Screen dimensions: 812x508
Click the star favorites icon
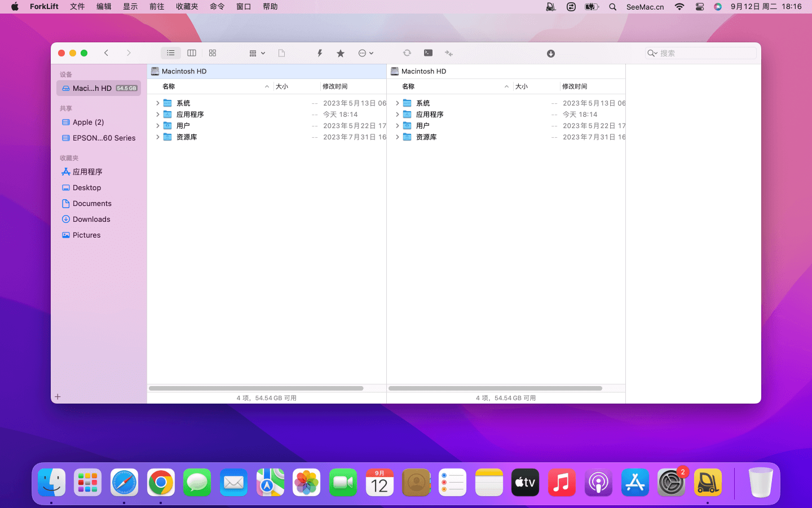341,53
